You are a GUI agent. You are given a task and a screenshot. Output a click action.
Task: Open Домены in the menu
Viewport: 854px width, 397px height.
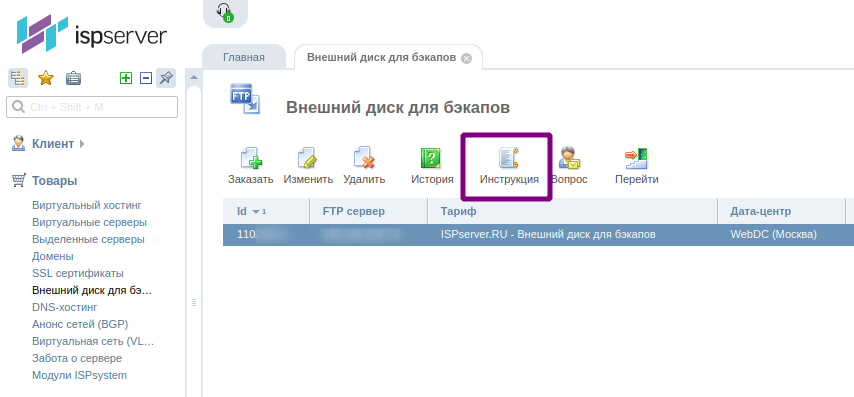coord(53,256)
